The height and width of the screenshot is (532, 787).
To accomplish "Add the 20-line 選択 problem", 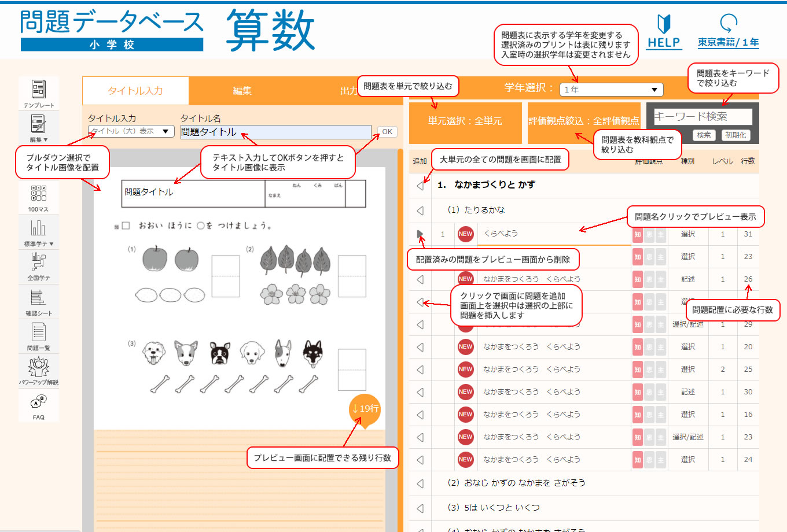I will click(420, 347).
